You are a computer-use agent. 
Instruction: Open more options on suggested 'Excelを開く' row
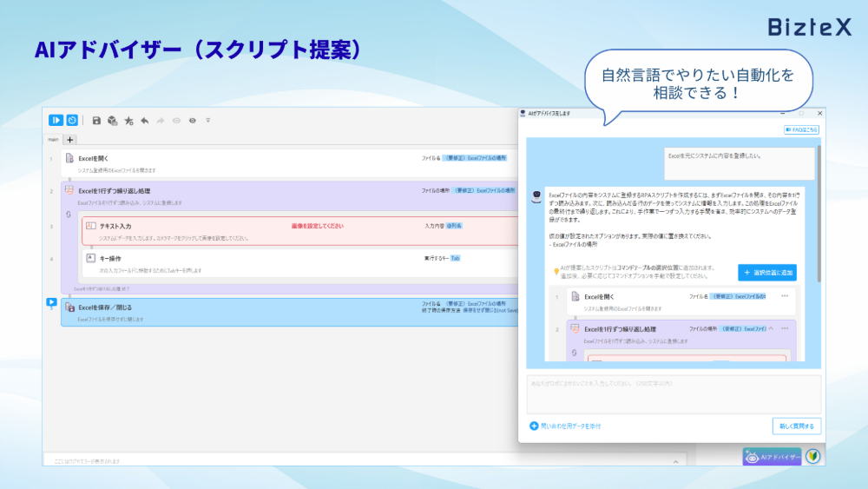(x=785, y=296)
